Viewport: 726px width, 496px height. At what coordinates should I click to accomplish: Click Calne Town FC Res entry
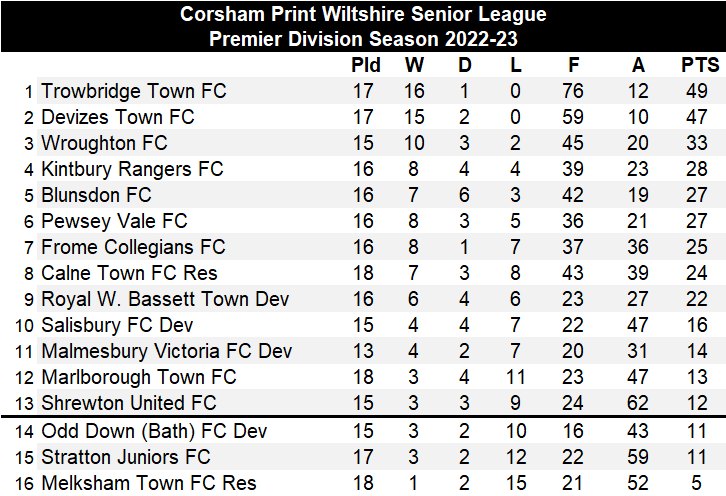click(x=129, y=273)
